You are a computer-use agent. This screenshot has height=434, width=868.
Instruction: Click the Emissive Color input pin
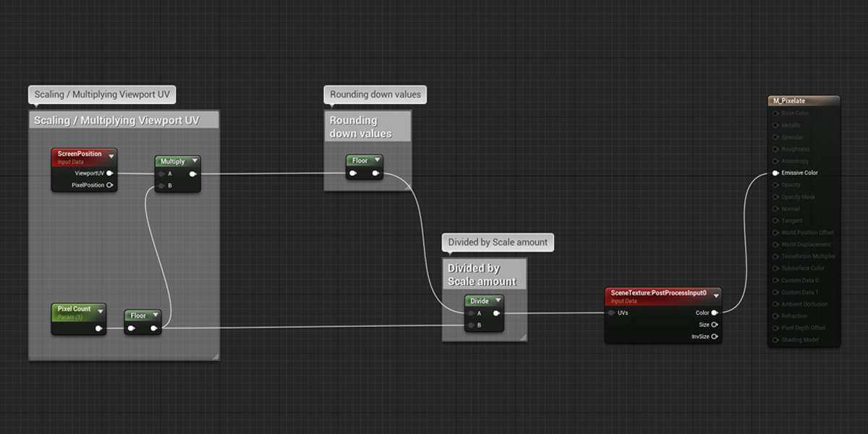[775, 173]
